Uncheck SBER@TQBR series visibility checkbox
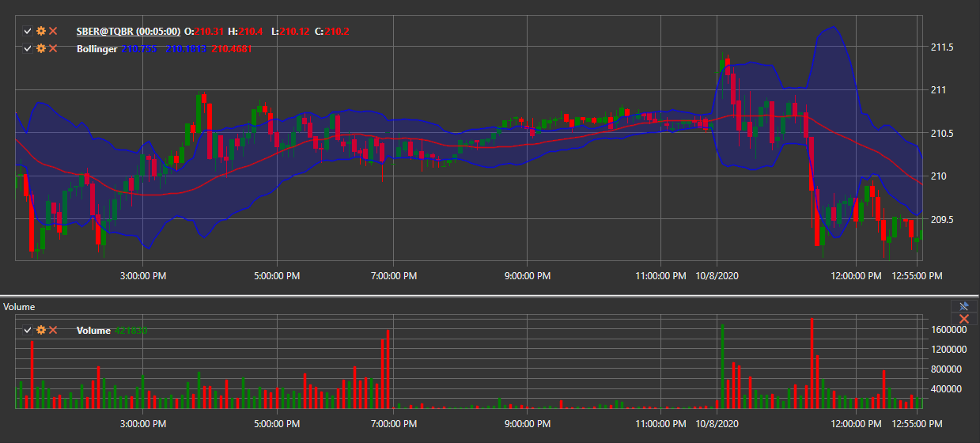This screenshot has height=443, width=980. (28, 31)
